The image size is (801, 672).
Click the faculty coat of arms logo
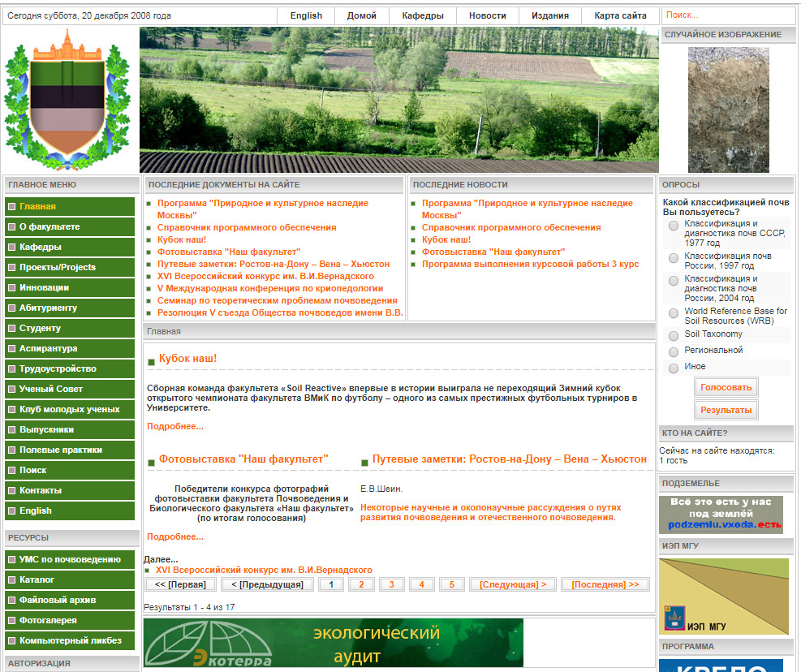click(x=67, y=100)
